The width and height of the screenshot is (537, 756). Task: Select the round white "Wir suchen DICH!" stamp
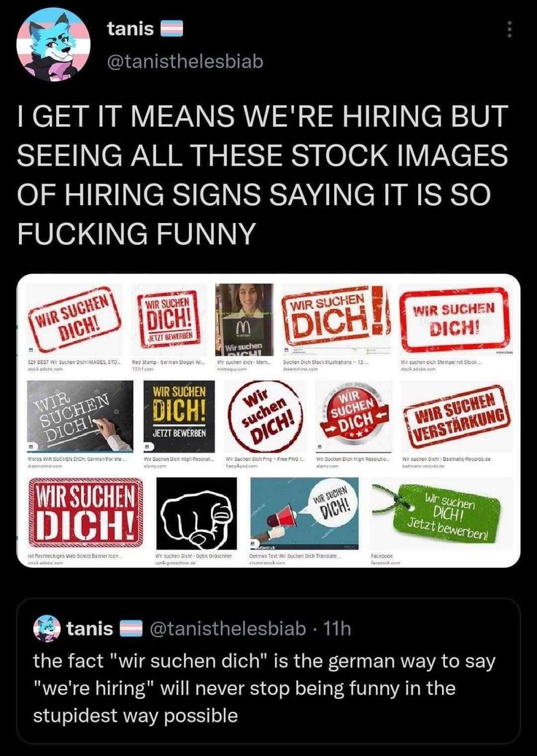click(x=263, y=416)
